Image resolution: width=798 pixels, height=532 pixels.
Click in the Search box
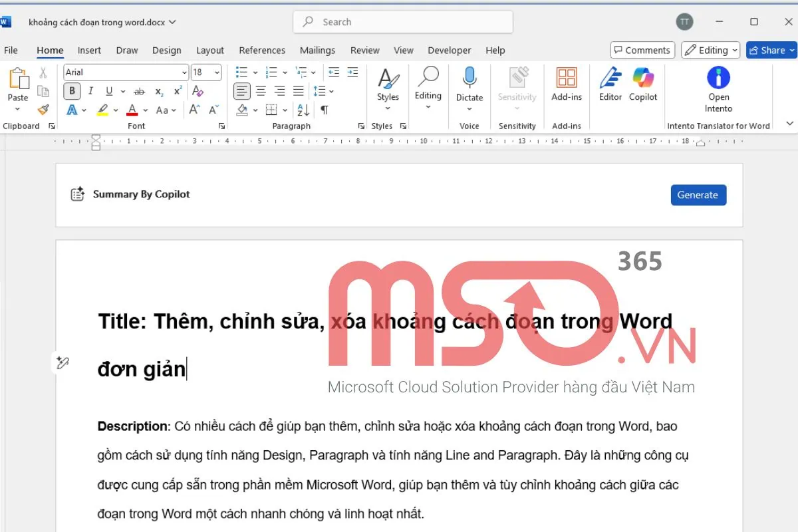(402, 22)
